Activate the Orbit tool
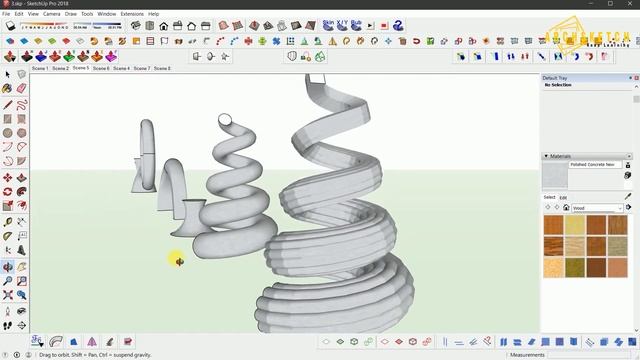The width and height of the screenshot is (640, 360). click(x=7, y=267)
